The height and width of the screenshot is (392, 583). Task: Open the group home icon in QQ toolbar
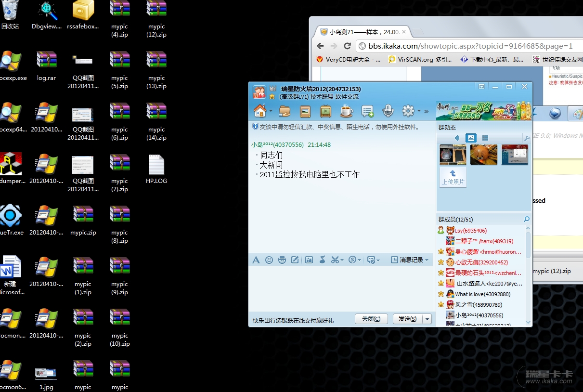pyautogui.click(x=260, y=111)
